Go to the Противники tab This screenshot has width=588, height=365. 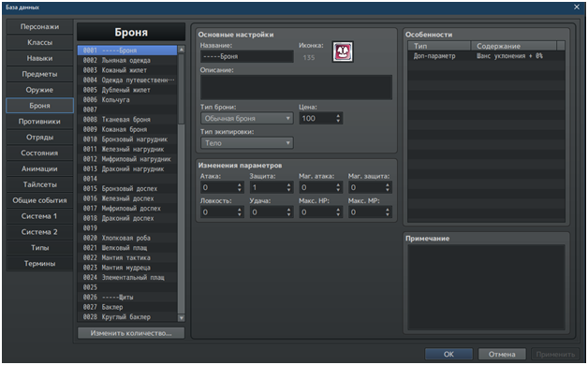point(39,121)
